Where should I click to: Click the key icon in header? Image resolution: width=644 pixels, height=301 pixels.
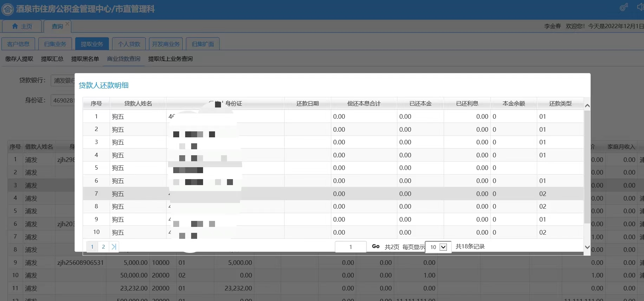point(624,7)
